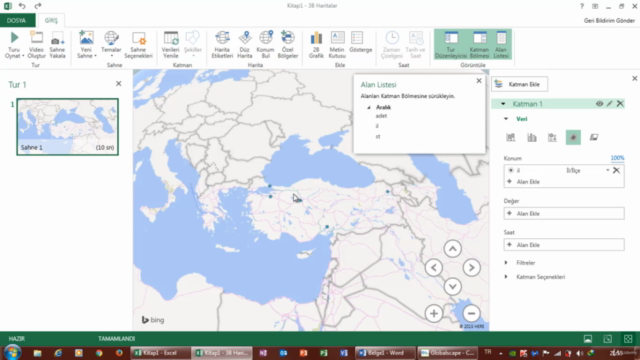Remove il field from Konum

pyautogui.click(x=616, y=170)
